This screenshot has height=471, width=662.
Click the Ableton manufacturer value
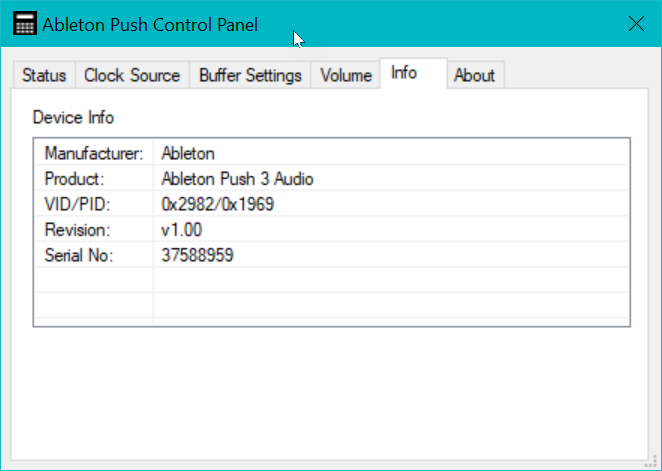pos(188,153)
